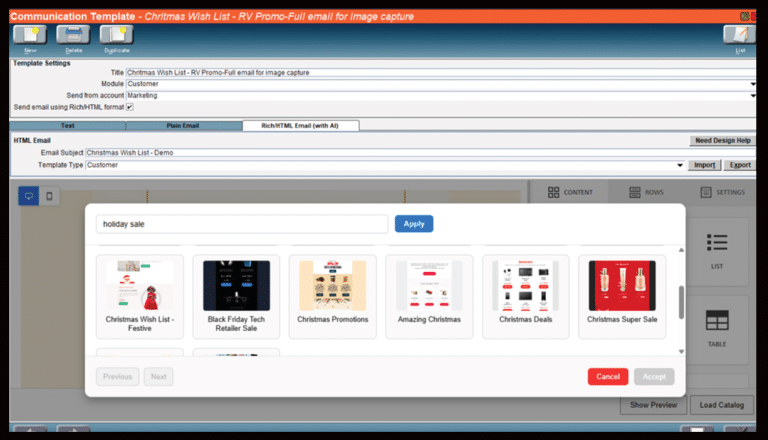768x440 pixels.
Task: Open the Send from account dropdown arrow
Action: click(753, 96)
